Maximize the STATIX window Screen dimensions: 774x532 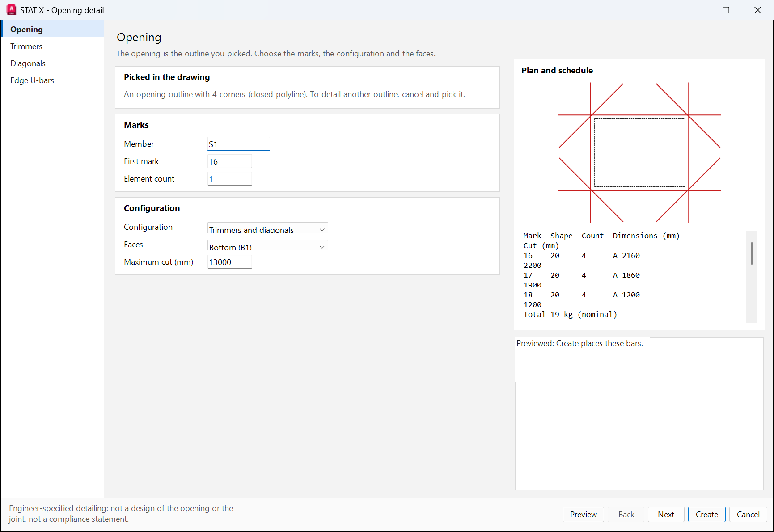[x=726, y=10]
